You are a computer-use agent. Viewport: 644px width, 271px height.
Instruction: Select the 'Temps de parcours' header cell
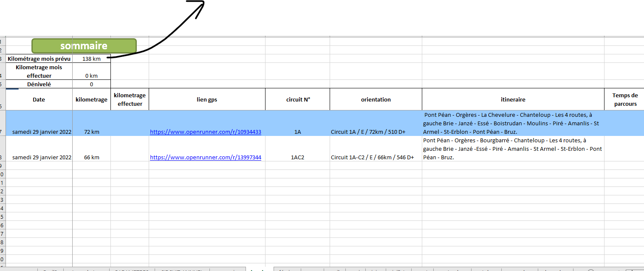pyautogui.click(x=624, y=99)
